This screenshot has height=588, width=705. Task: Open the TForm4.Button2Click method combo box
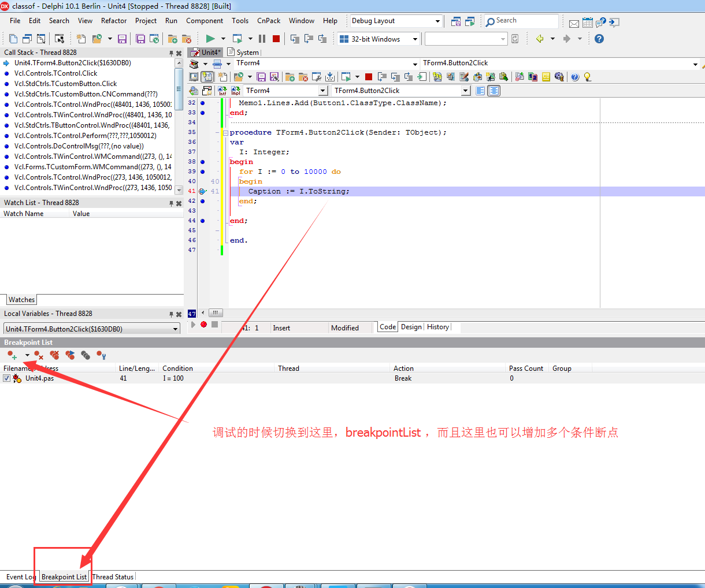tap(466, 91)
